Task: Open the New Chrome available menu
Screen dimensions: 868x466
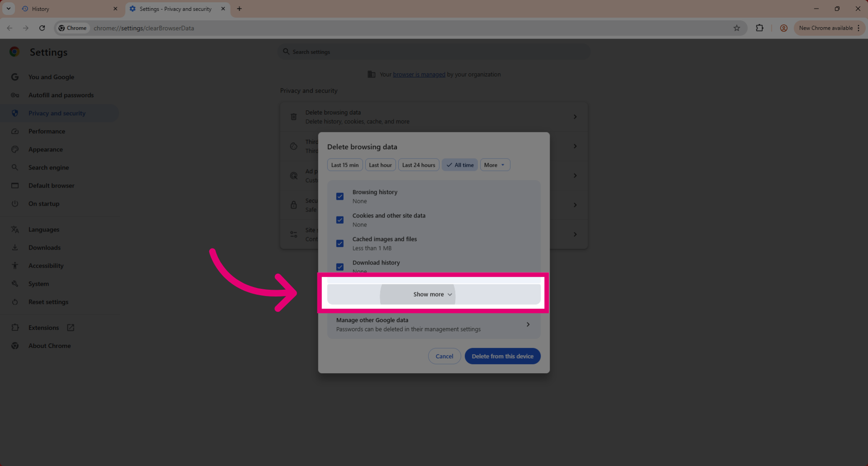Action: pyautogui.click(x=830, y=28)
